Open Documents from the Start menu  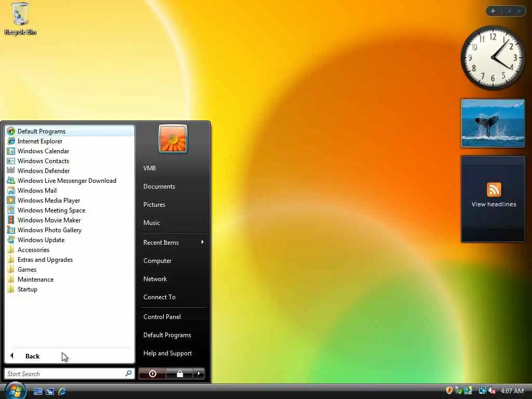pyautogui.click(x=173, y=187)
